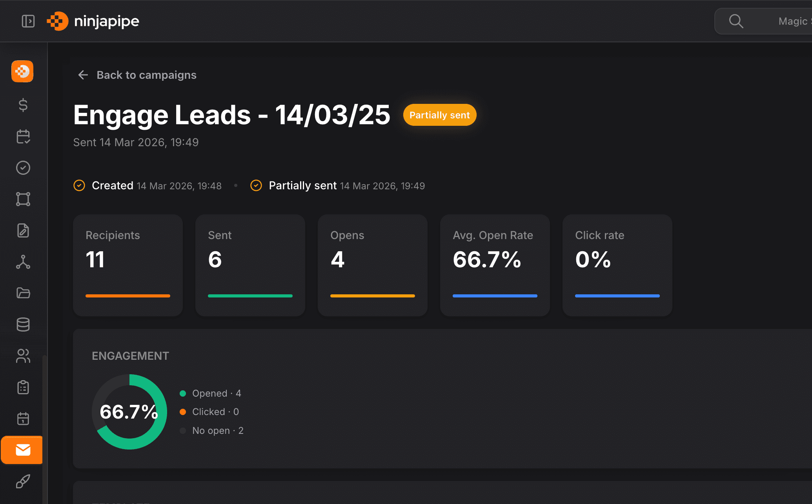Select the pipeline transform icon
Image resolution: width=812 pixels, height=504 pixels.
pyautogui.click(x=23, y=199)
